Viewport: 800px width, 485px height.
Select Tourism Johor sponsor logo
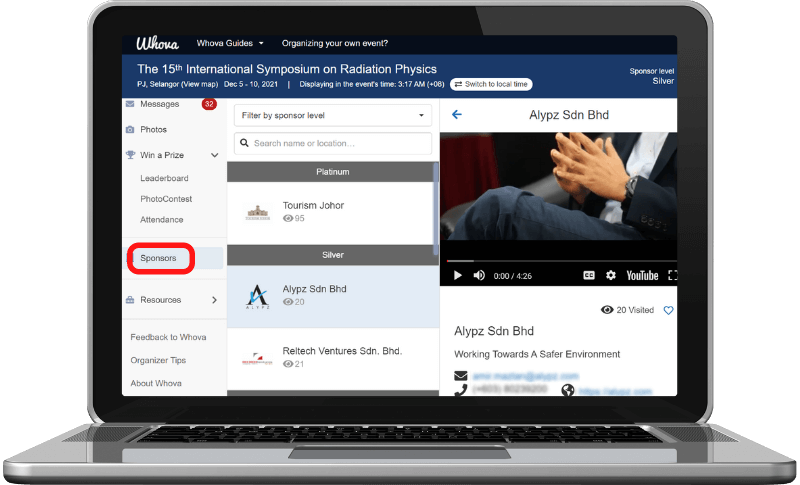(258, 212)
